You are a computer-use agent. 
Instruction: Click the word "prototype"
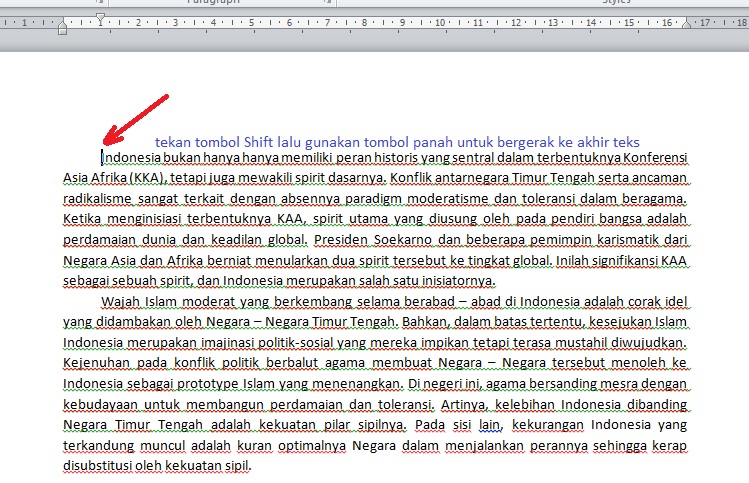click(208, 384)
